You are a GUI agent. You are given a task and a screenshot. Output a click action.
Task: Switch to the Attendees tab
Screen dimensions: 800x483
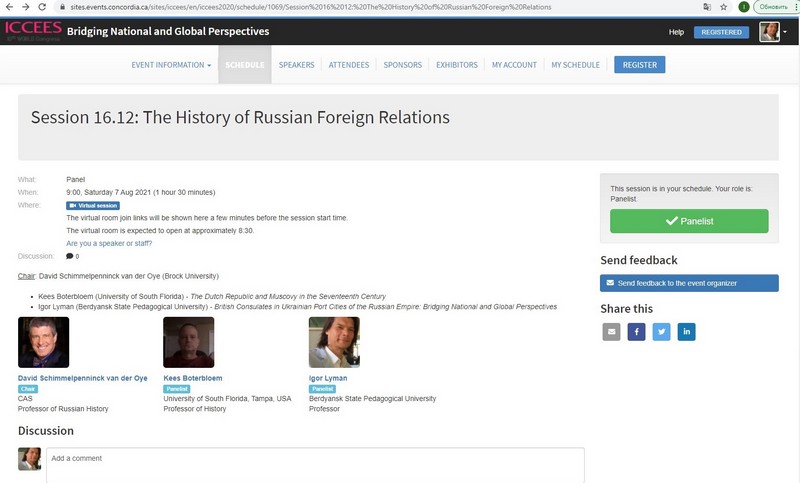tap(349, 65)
